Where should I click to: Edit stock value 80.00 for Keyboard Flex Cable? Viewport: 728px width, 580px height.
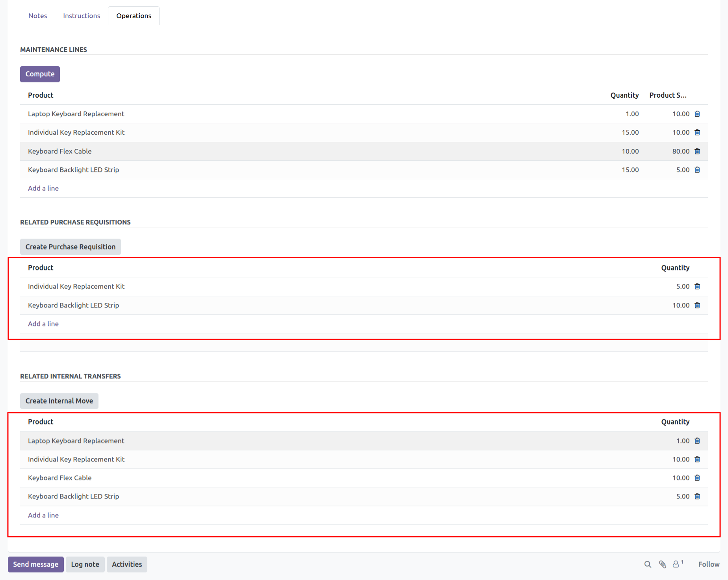pyautogui.click(x=681, y=151)
